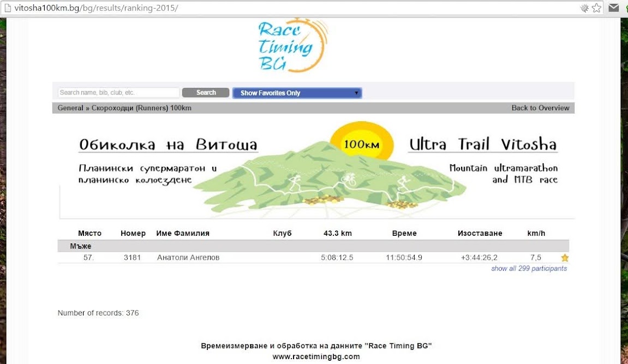Click rank 57. cell

pos(88,258)
